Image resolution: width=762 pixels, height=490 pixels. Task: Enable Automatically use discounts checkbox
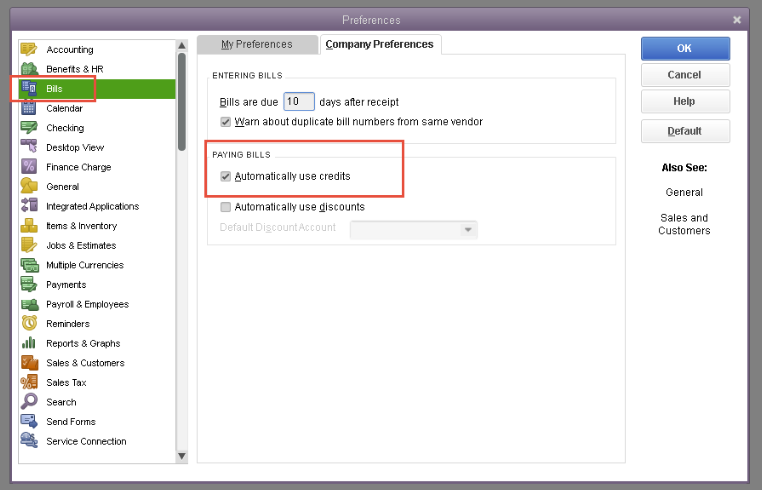(x=225, y=207)
